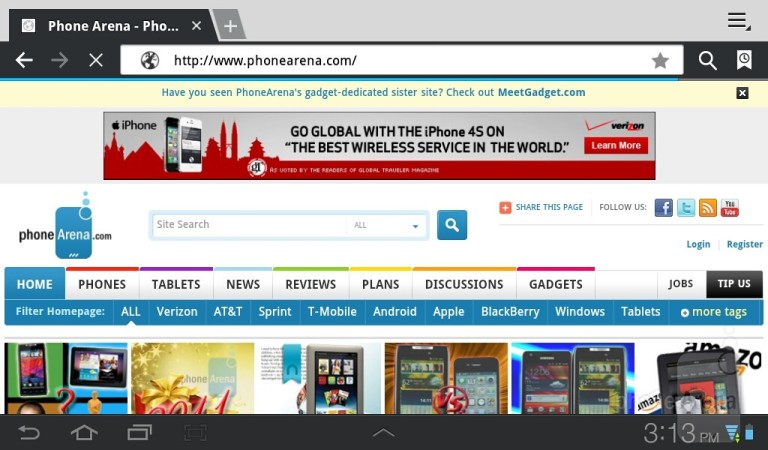Open the HOME navigation tab

(x=35, y=284)
